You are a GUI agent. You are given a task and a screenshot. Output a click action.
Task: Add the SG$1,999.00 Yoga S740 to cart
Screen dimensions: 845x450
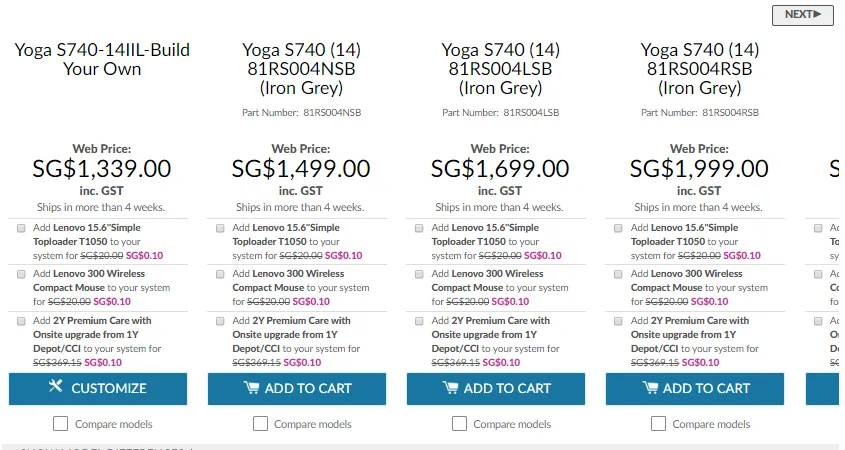pos(694,388)
